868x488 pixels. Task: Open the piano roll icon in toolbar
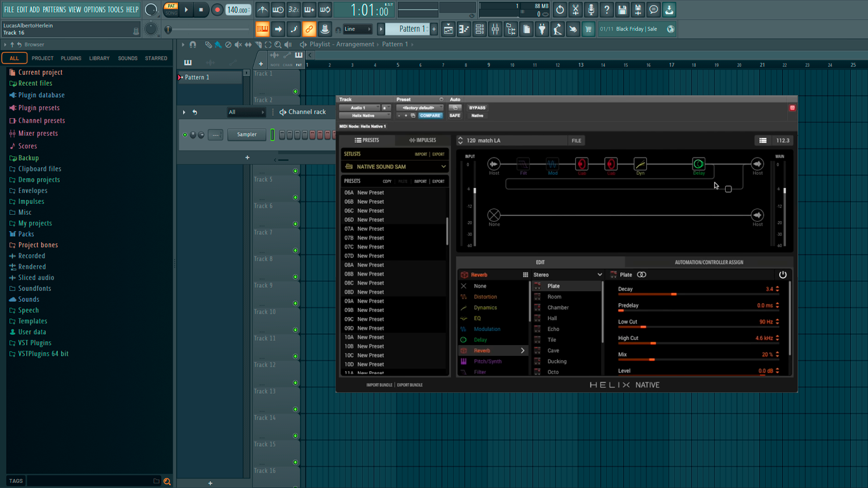(464, 29)
